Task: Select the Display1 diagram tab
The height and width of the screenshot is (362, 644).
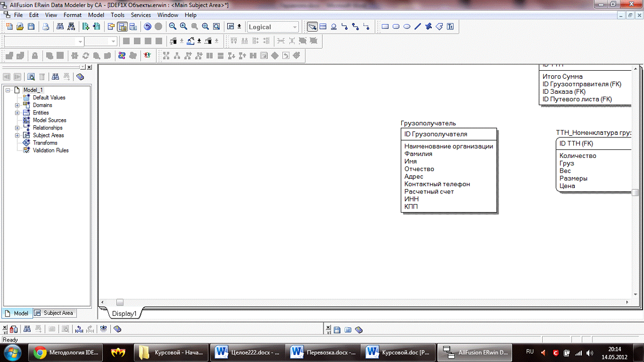Action: tap(124, 313)
